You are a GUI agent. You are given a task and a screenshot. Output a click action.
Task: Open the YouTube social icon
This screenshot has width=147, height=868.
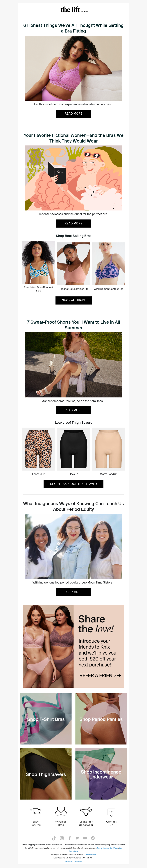click(x=85, y=838)
